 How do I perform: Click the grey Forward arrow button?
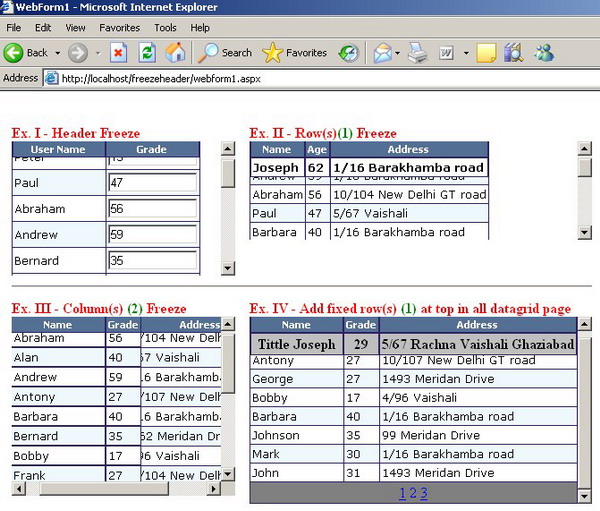[78, 52]
